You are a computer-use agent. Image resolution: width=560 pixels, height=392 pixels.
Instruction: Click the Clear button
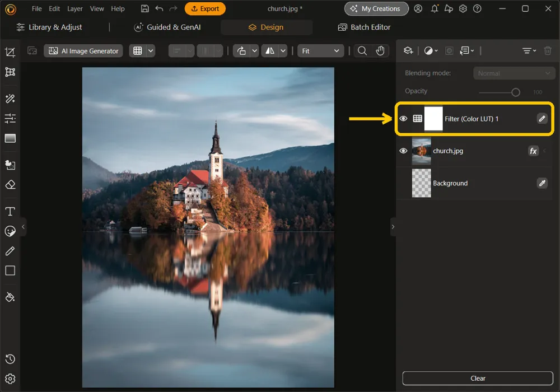[478, 379]
